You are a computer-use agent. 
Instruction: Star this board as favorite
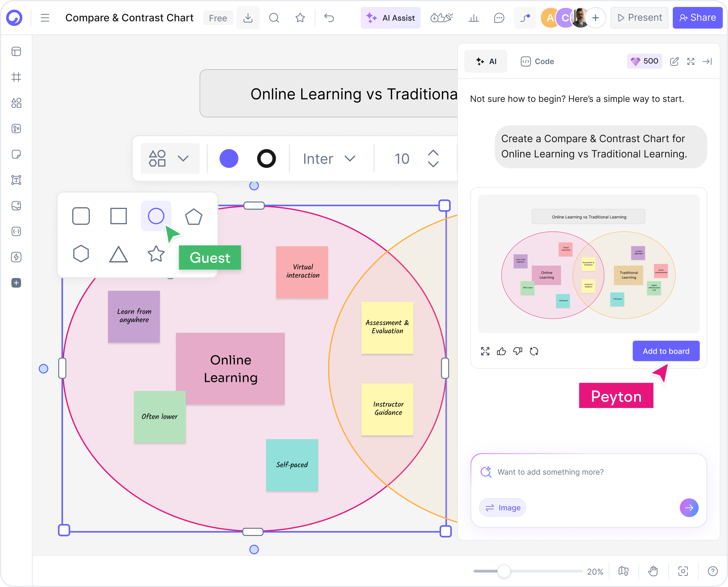[x=300, y=18]
